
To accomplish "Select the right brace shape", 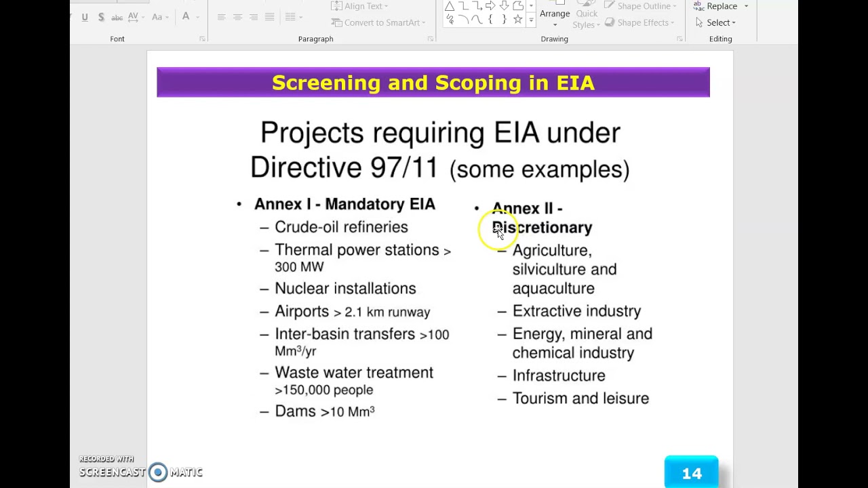I will point(504,19).
